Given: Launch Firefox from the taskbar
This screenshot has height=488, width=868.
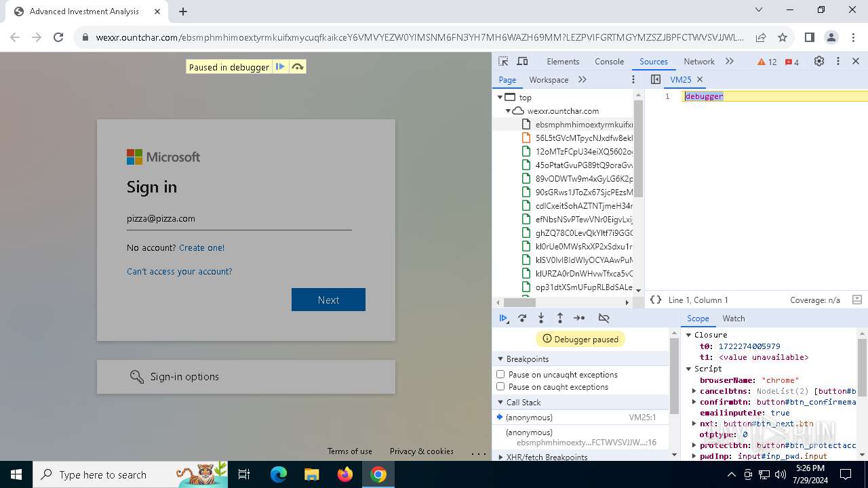Looking at the screenshot, I should (345, 475).
